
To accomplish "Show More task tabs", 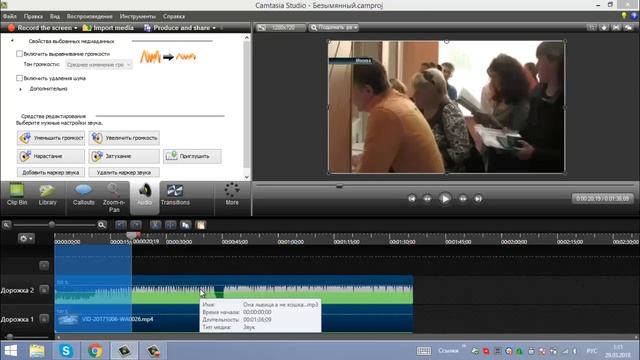I will click(232, 194).
